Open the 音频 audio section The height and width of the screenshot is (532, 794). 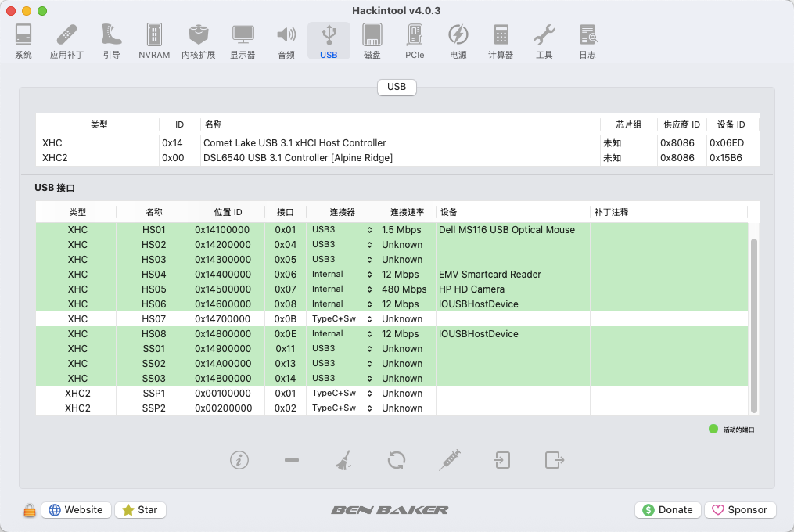[286, 41]
